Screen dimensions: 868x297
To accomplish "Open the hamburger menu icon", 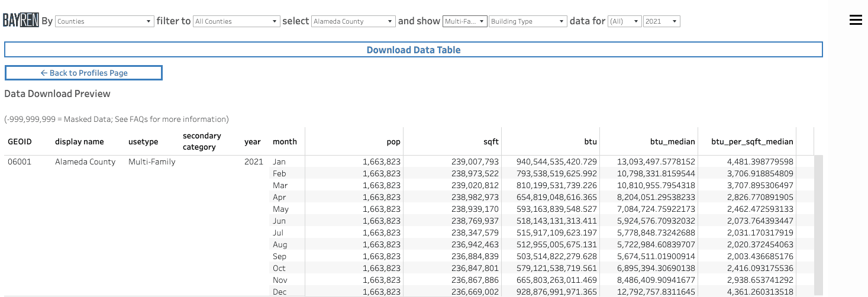I will (x=855, y=20).
